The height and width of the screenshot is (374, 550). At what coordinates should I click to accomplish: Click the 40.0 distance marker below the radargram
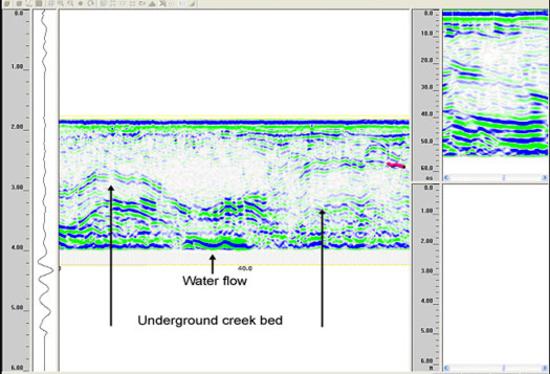(x=245, y=268)
